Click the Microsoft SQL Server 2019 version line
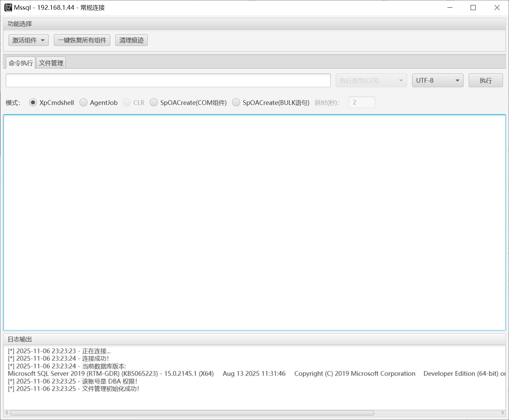This screenshot has height=420, width=509. tap(256, 374)
